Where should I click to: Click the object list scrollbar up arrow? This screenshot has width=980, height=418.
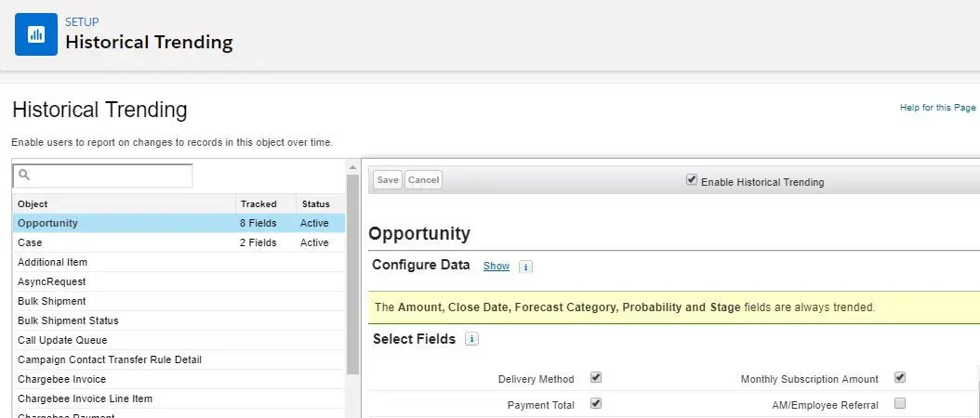[352, 167]
